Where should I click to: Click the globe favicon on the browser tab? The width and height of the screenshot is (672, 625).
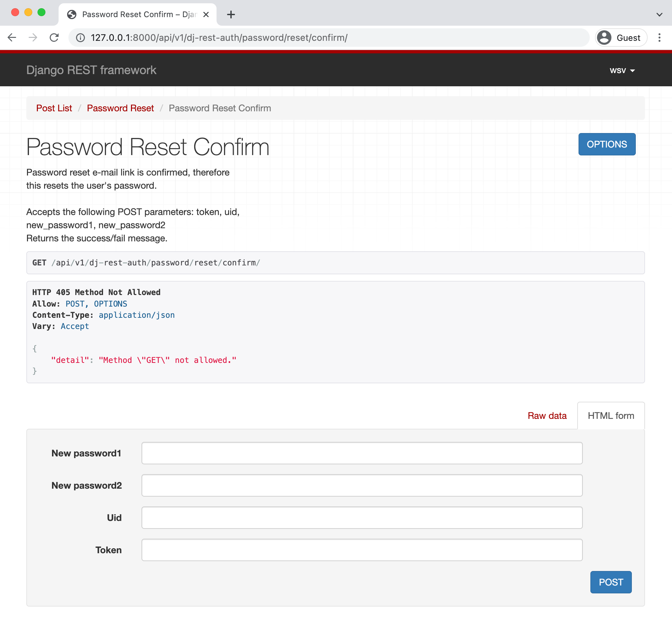click(x=72, y=14)
